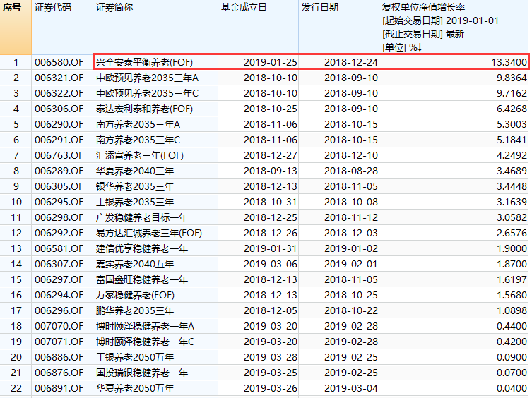
Task: Select fund 华夏养老2050五年
Action: (x=135, y=389)
